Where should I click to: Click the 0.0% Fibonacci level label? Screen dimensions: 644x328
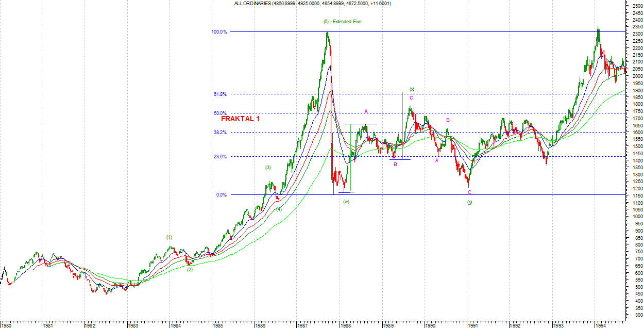pos(222,195)
